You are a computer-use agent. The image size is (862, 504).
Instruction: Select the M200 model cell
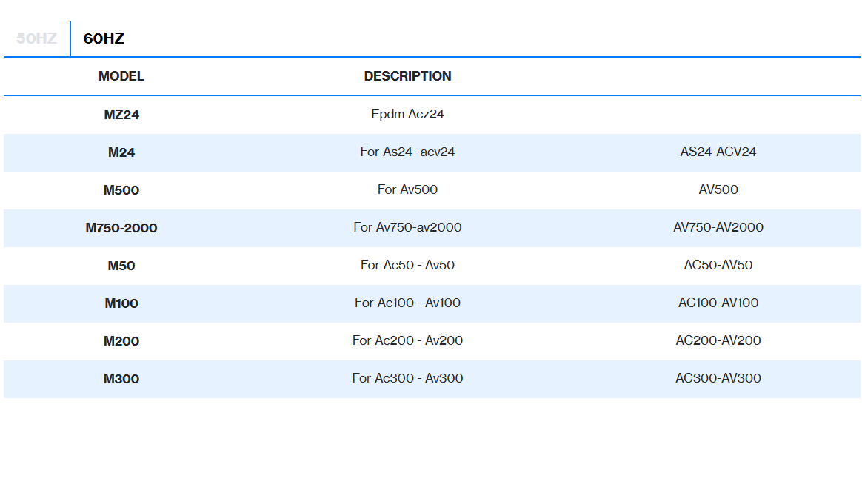[x=121, y=341]
